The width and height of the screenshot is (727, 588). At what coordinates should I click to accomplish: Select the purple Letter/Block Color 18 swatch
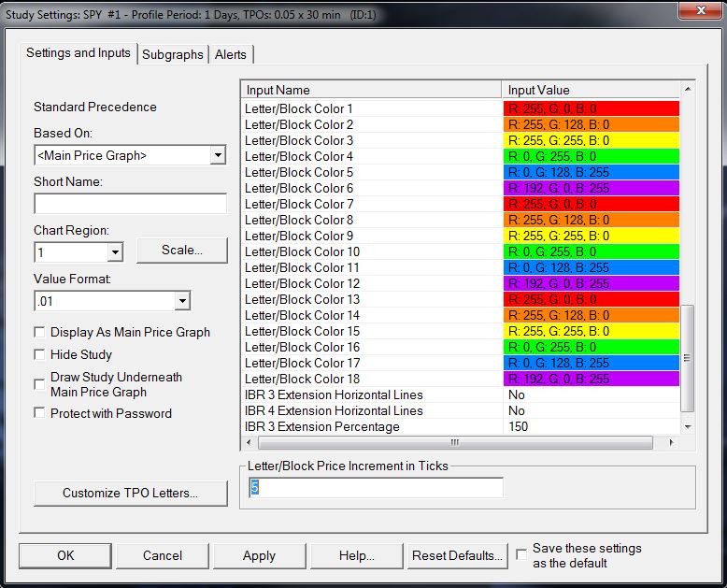pos(591,379)
